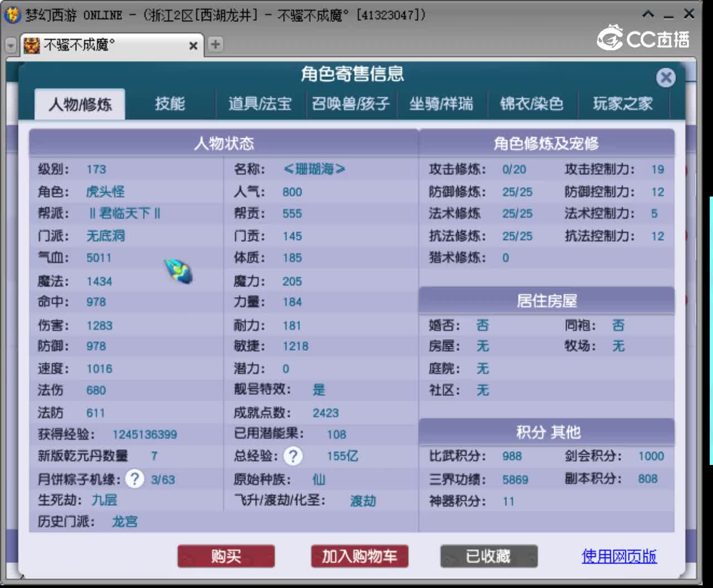Click the 魔法 value 1434
The width and height of the screenshot is (713, 588).
(x=99, y=282)
